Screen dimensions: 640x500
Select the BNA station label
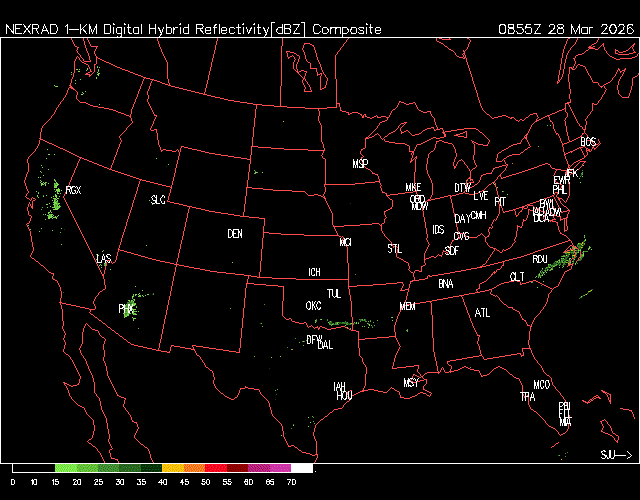point(446,284)
